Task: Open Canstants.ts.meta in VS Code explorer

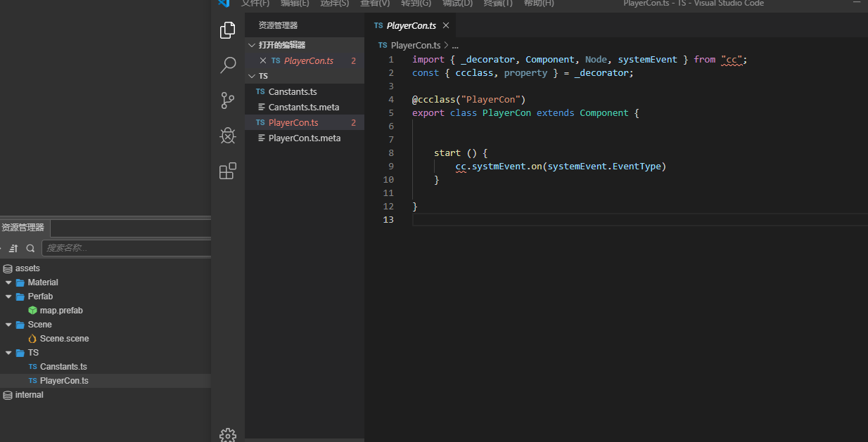Action: click(x=304, y=107)
